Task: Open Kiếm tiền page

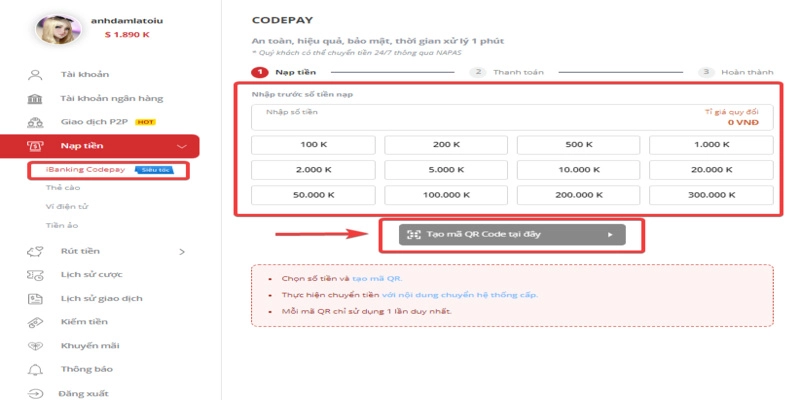Action: coord(84,321)
